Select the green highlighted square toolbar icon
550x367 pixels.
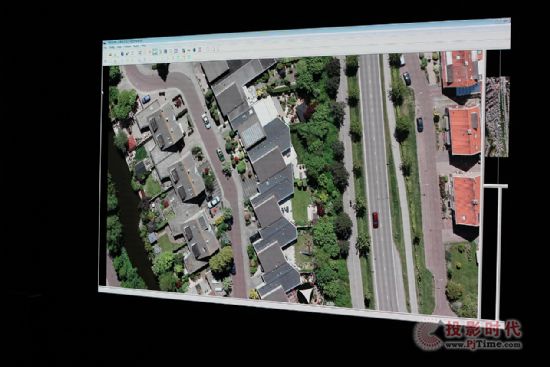[155, 52]
